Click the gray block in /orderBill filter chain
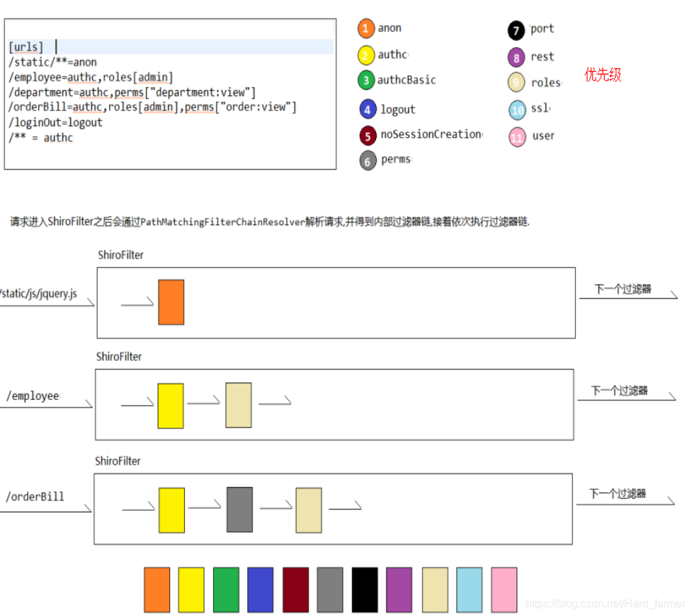Image resolution: width=692 pixels, height=616 pixels. point(240,510)
